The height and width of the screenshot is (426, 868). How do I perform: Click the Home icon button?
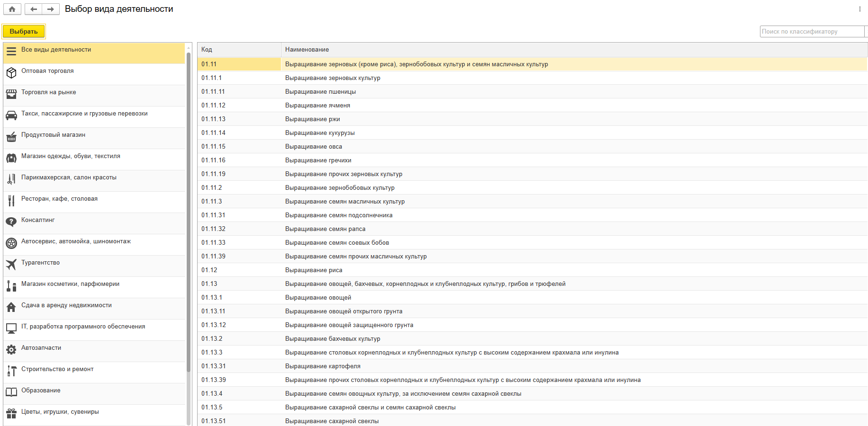pyautogui.click(x=12, y=9)
